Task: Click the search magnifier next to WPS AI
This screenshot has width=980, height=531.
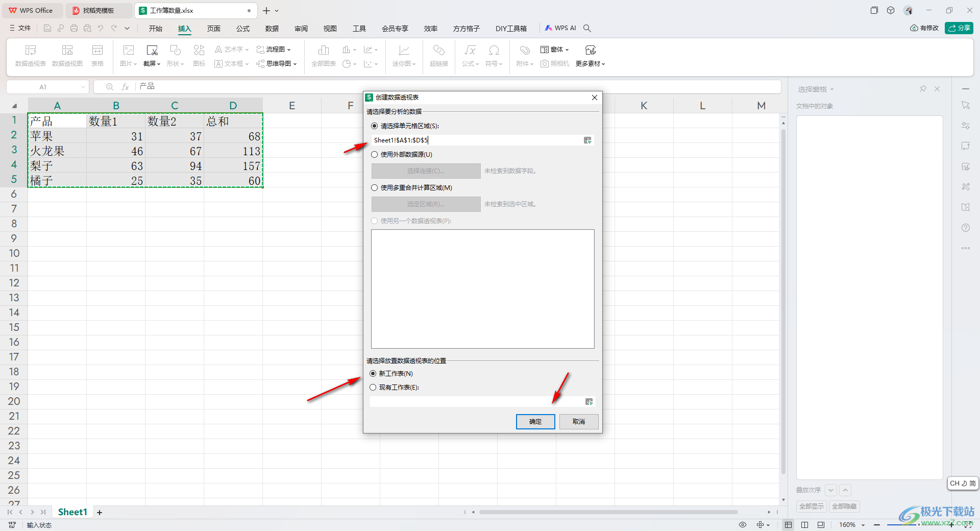Action: [587, 28]
